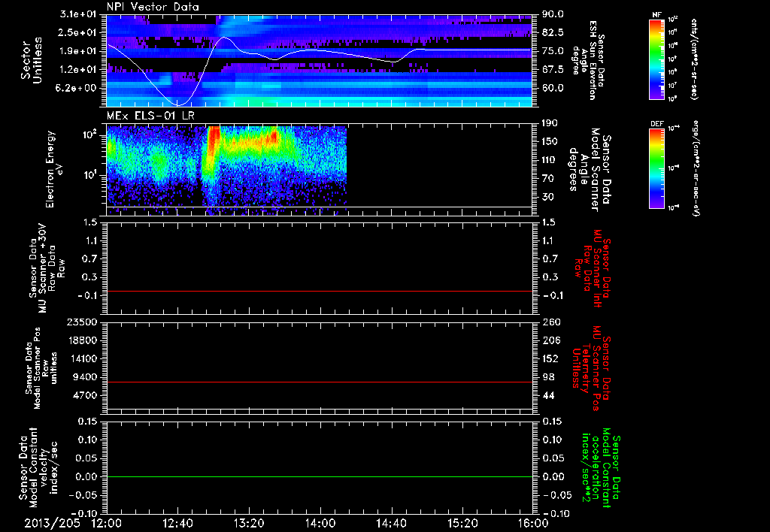This screenshot has height=532, width=770.
Task: Click the DEF label above the color bar
Action: click(657, 124)
